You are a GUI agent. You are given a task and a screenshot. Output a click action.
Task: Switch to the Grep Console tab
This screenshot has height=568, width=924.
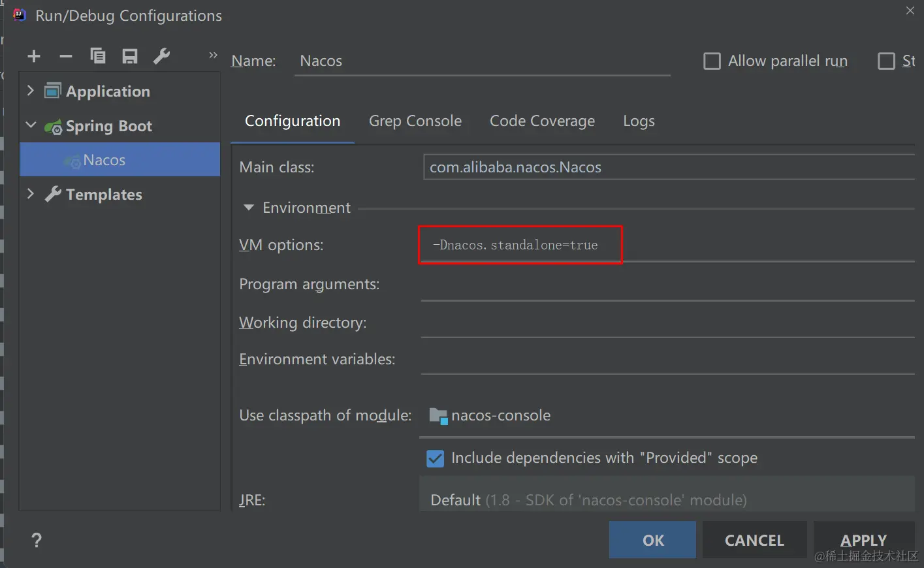[x=415, y=121]
